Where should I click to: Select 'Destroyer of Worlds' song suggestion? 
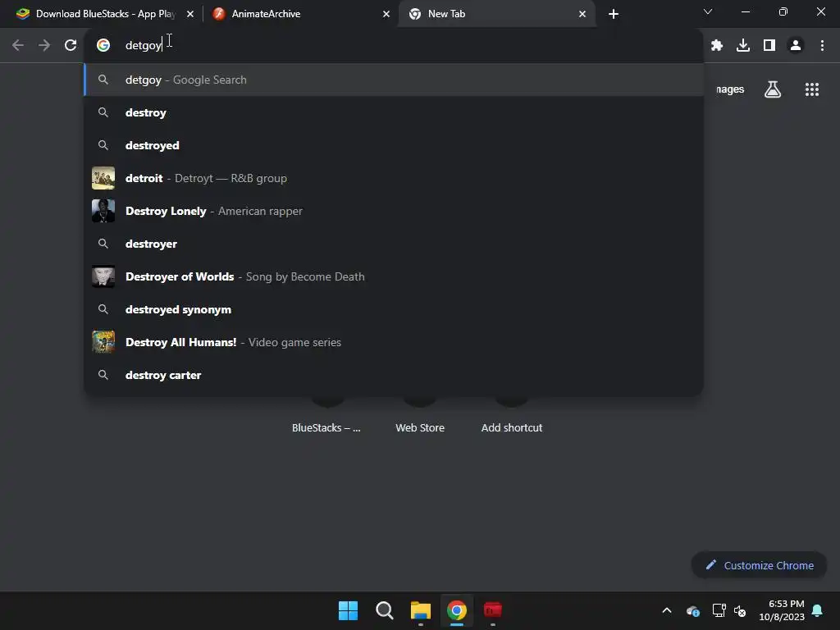(x=394, y=276)
